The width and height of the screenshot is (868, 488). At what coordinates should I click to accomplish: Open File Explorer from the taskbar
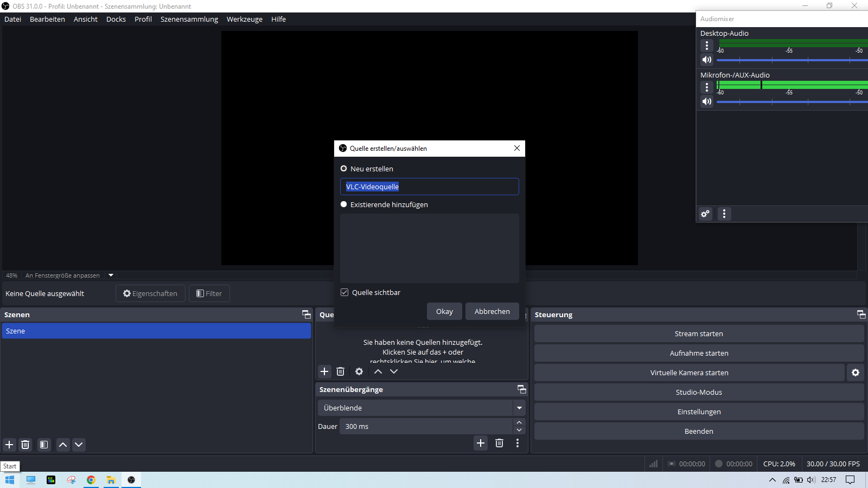111,480
